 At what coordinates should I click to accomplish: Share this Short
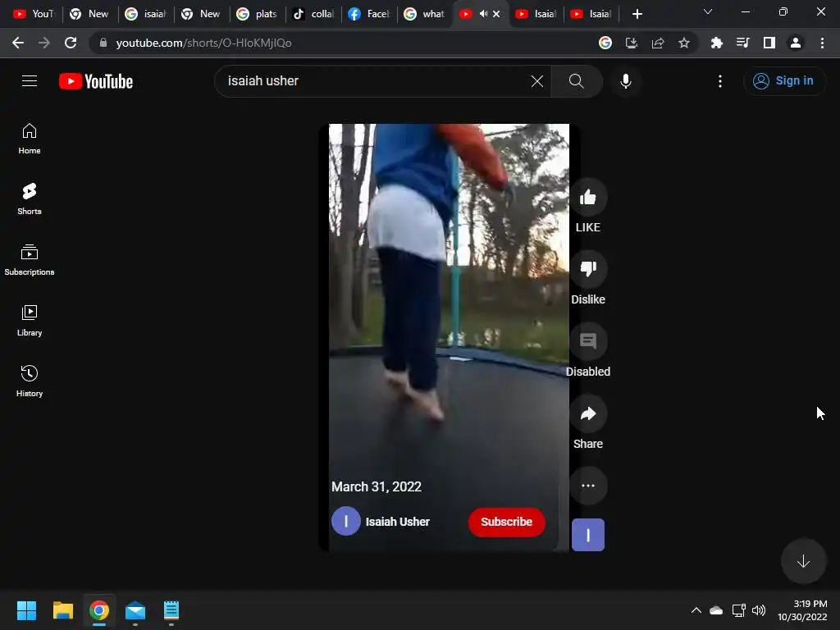pos(588,413)
